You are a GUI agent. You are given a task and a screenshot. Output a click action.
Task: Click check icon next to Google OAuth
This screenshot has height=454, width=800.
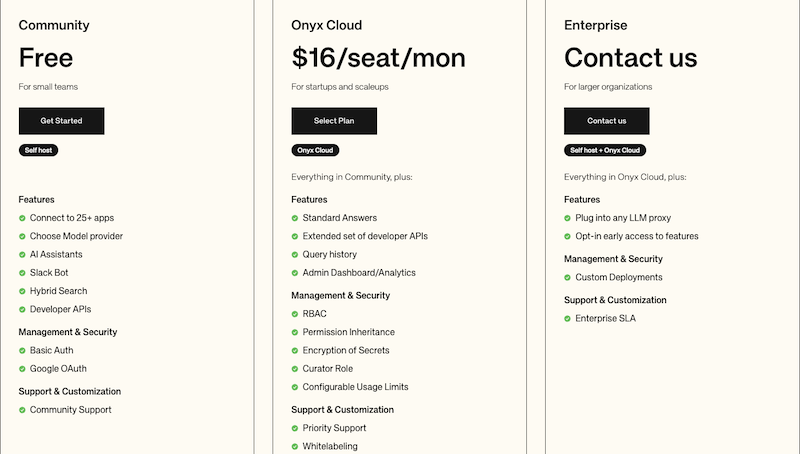tap(22, 369)
